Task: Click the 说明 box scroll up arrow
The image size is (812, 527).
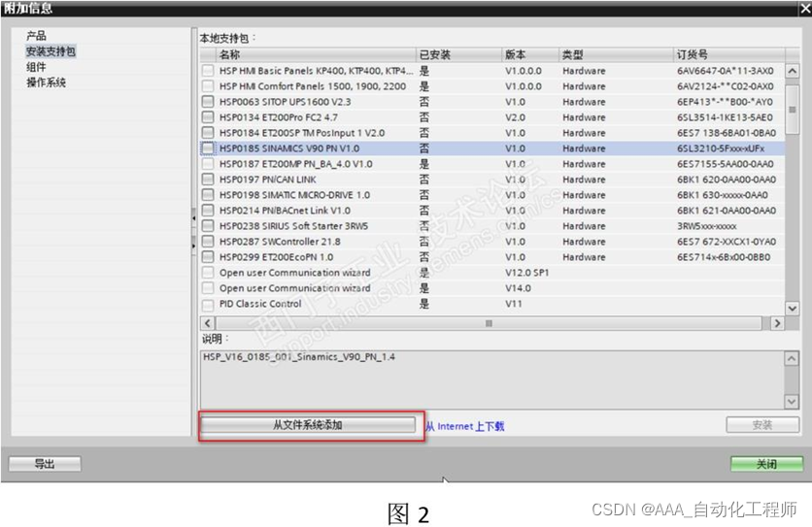Action: click(792, 358)
